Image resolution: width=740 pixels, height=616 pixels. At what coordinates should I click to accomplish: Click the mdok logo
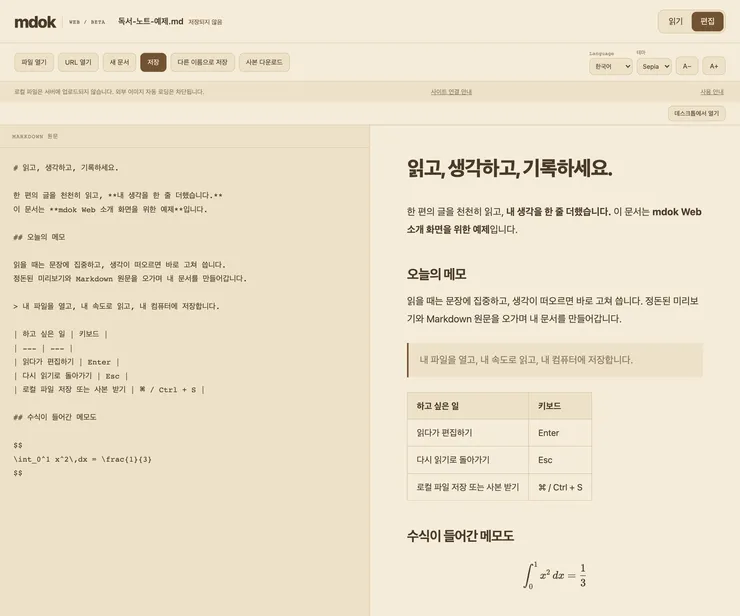click(35, 22)
